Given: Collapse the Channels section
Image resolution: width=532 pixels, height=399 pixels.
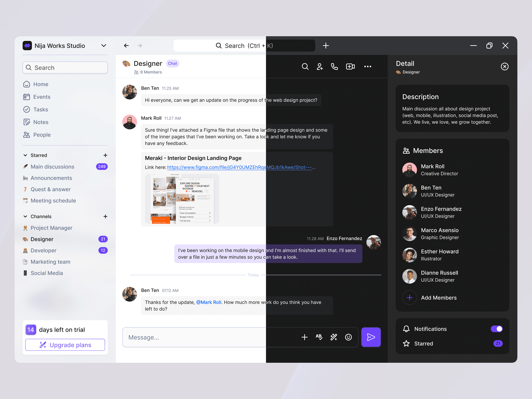Looking at the screenshot, I should [25, 216].
